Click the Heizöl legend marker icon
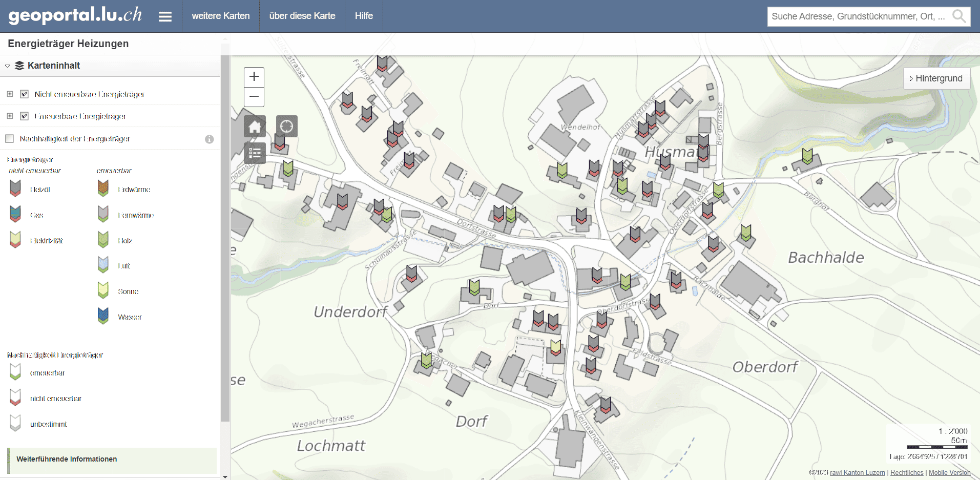 pos(15,189)
